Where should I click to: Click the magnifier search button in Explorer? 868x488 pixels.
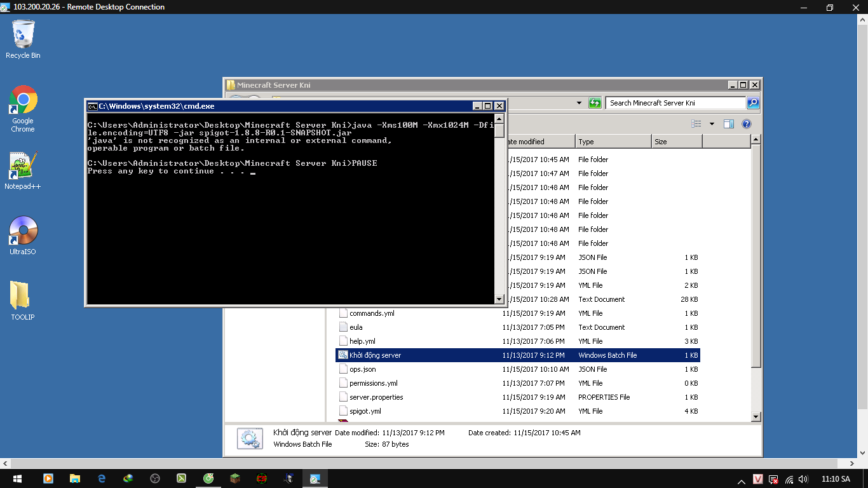coord(752,103)
